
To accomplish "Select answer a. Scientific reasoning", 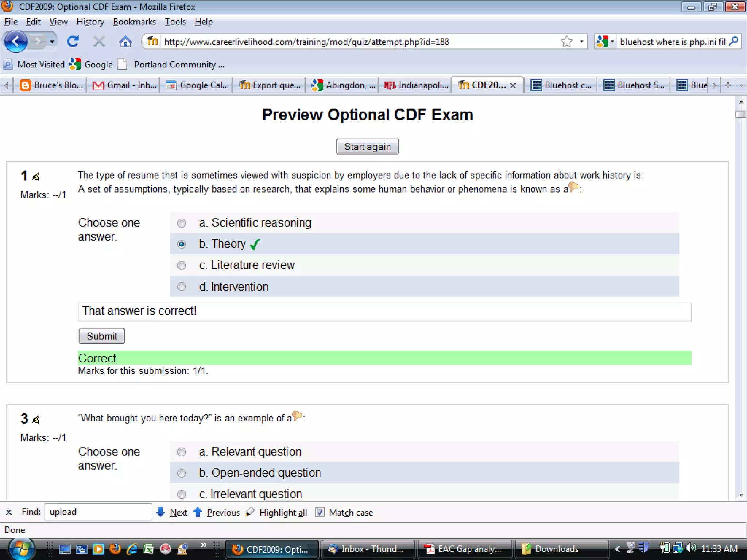I will pos(182,223).
